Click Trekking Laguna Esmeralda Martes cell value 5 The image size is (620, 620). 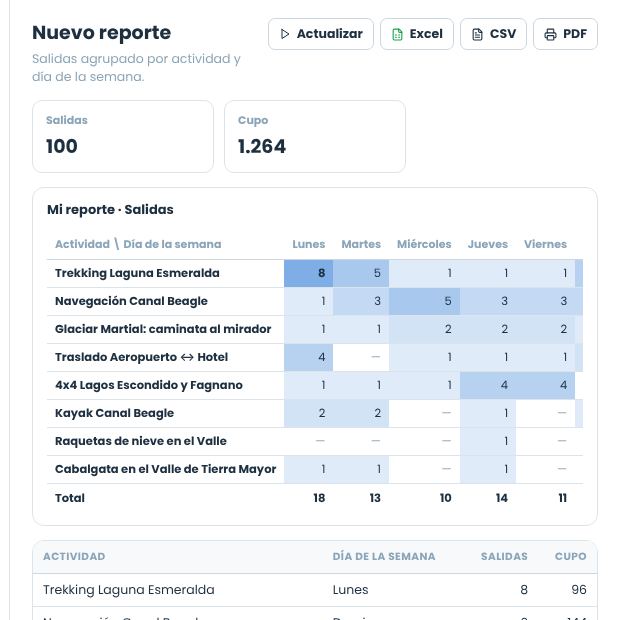click(361, 273)
